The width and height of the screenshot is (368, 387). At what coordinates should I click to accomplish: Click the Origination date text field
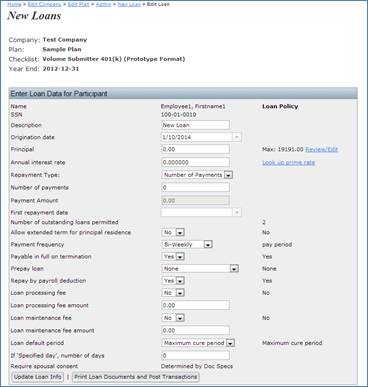pyautogui.click(x=196, y=137)
